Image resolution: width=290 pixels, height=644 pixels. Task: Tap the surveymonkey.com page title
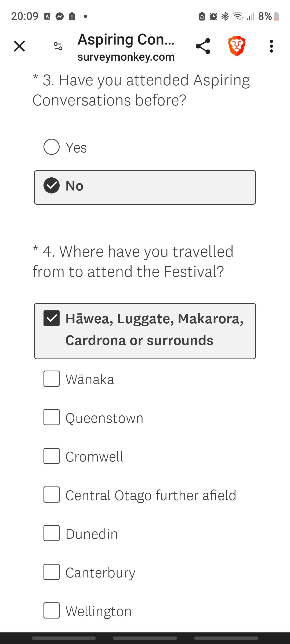tap(126, 47)
